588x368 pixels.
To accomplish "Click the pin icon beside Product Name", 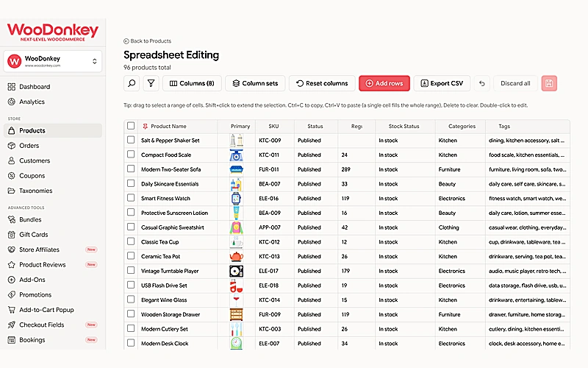I will 145,127.
